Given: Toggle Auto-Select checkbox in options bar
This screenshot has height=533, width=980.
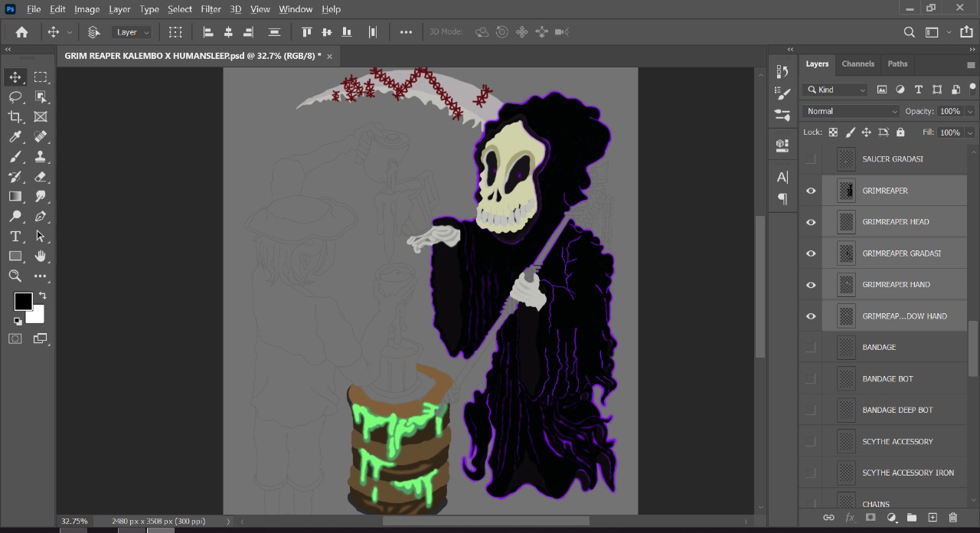Looking at the screenshot, I should click(94, 32).
